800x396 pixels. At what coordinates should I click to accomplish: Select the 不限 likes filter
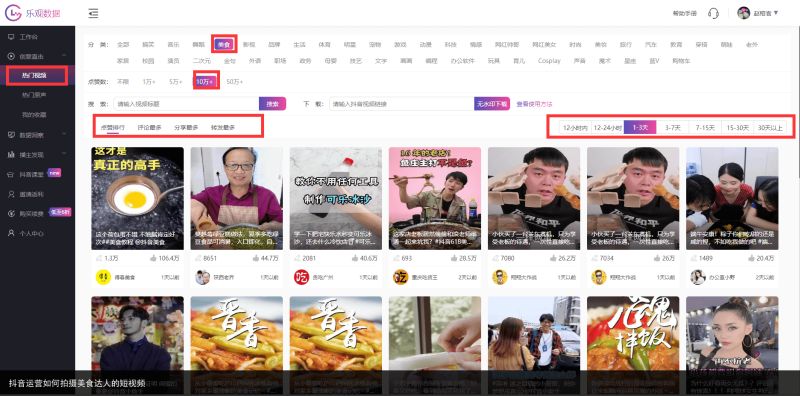[x=122, y=81]
